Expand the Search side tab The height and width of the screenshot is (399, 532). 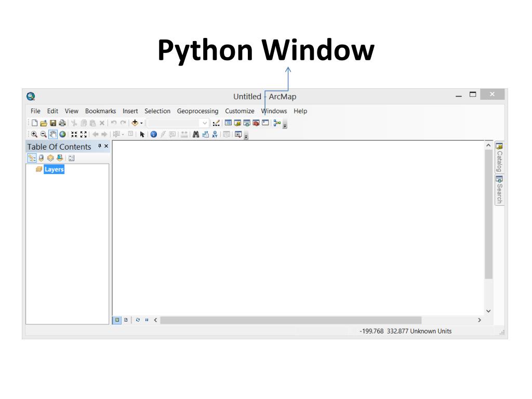(x=499, y=190)
